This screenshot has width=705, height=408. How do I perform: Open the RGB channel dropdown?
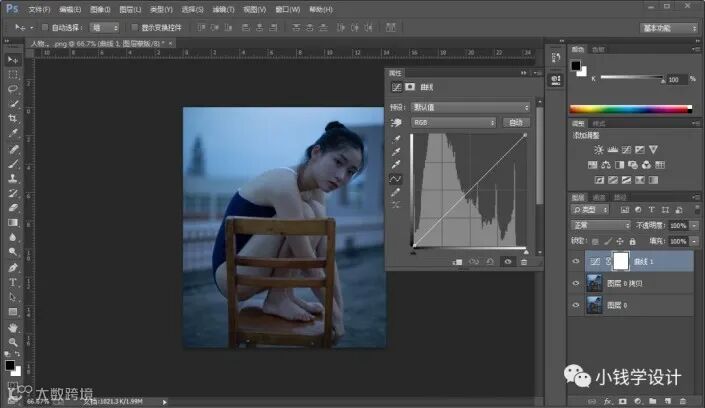point(453,122)
